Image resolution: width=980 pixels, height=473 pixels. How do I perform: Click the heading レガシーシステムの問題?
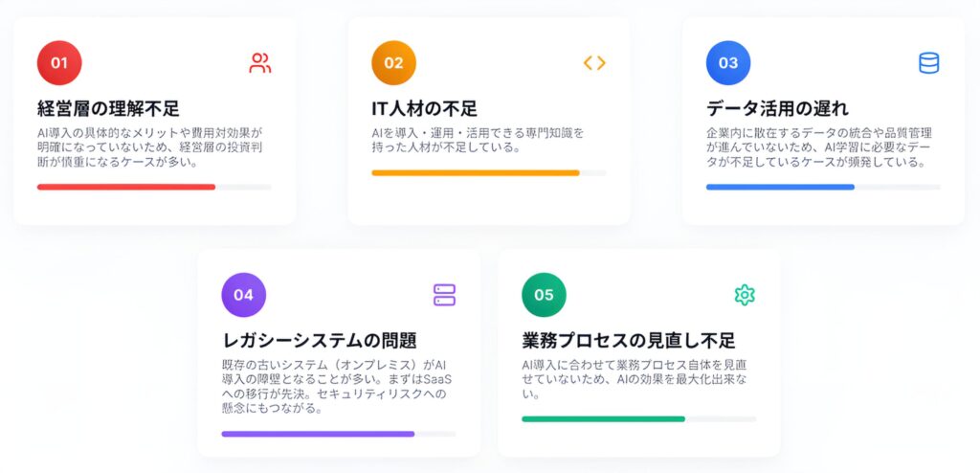[319, 340]
